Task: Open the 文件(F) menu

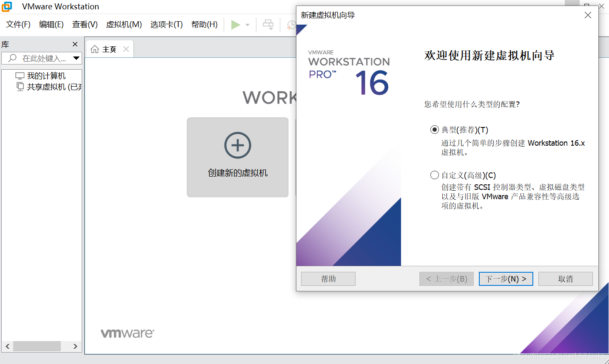Action: click(x=18, y=25)
